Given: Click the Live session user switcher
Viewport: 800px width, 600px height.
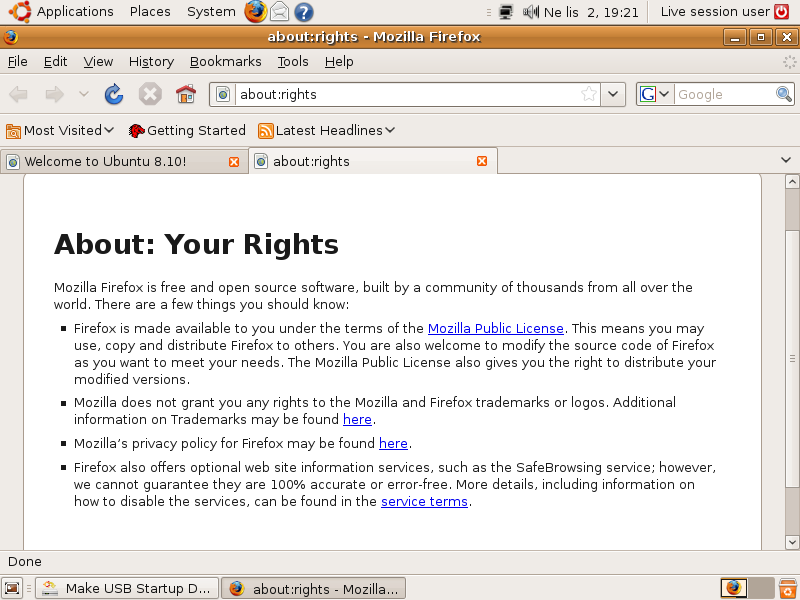Looking at the screenshot, I should pyautogui.click(x=715, y=12).
